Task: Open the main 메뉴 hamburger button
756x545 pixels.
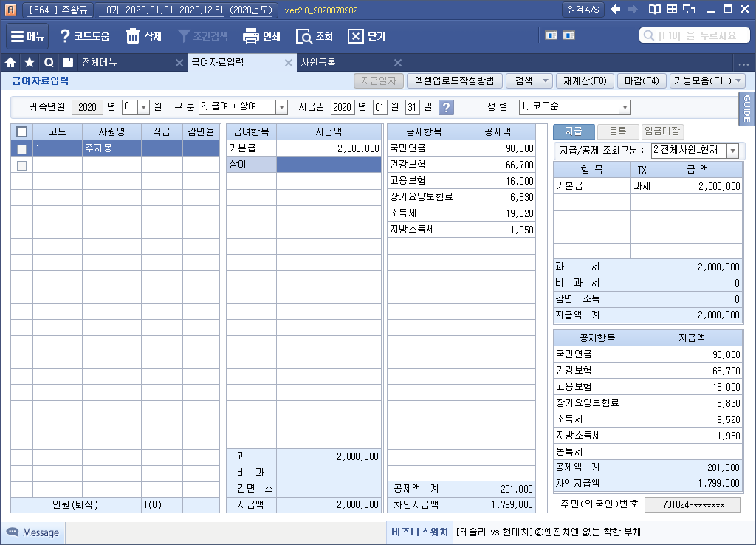Action: point(27,36)
